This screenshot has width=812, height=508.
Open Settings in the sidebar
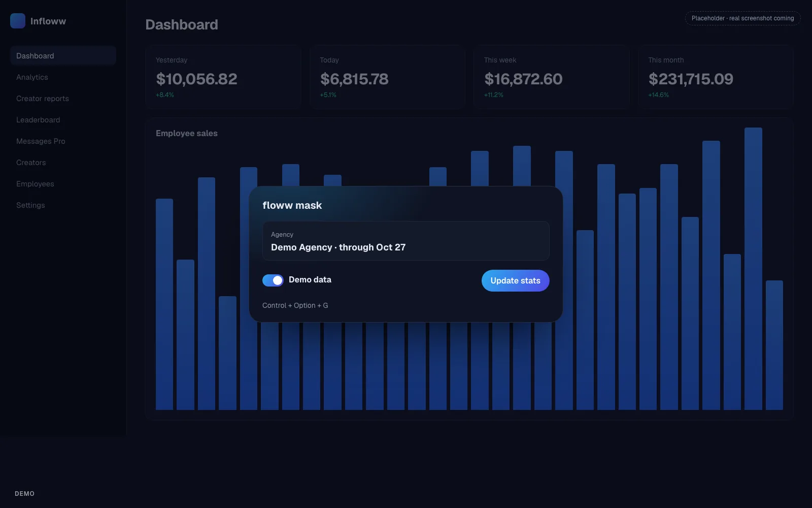pyautogui.click(x=63, y=205)
